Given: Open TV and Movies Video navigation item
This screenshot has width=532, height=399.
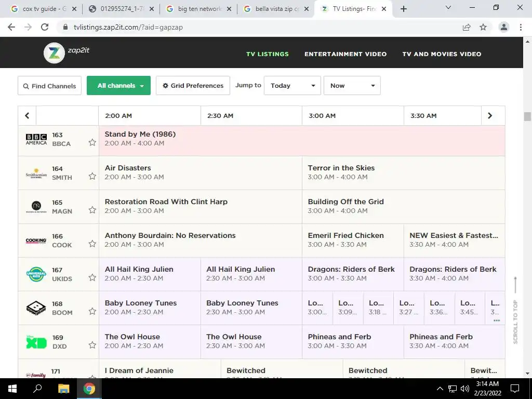Looking at the screenshot, I should click(442, 54).
